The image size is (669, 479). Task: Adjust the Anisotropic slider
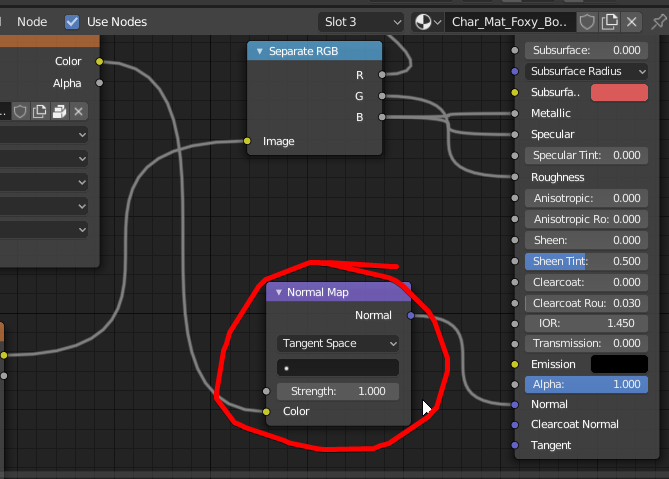tap(586, 198)
